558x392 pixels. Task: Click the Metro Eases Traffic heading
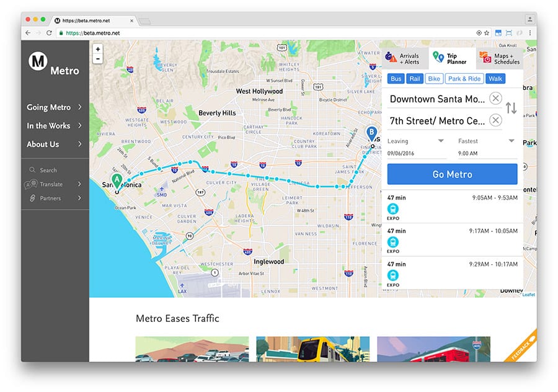pos(177,318)
